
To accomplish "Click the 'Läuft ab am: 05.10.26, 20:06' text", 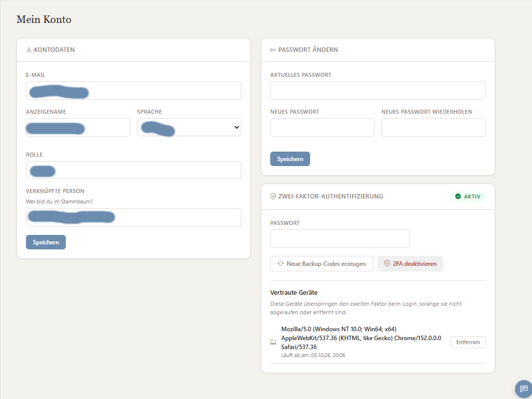I will [313, 355].
